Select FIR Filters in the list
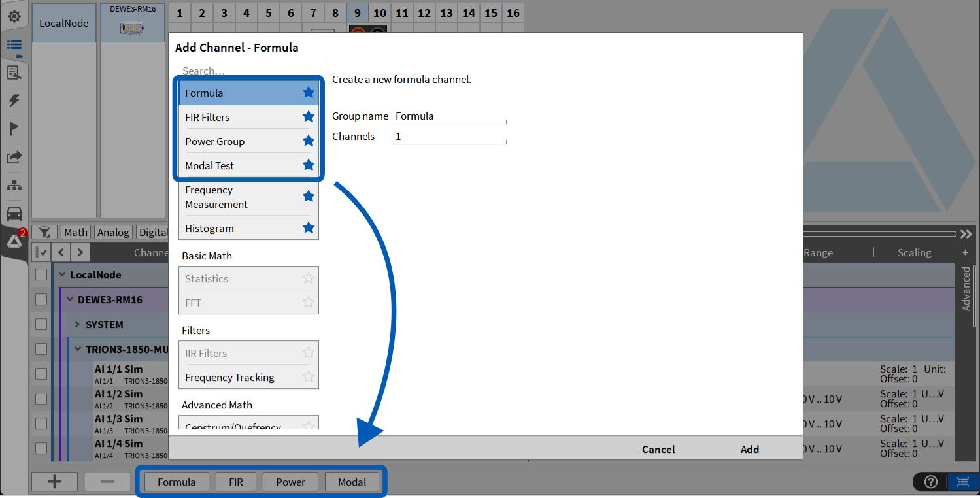 [249, 117]
